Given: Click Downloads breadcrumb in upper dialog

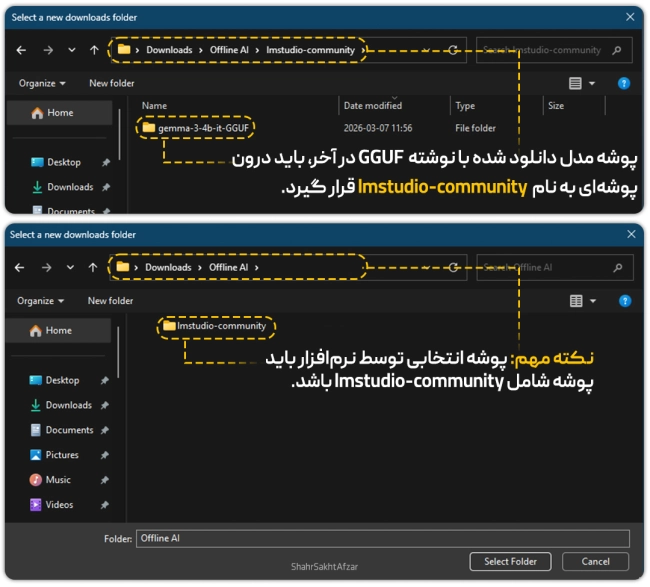Looking at the screenshot, I should (x=169, y=50).
